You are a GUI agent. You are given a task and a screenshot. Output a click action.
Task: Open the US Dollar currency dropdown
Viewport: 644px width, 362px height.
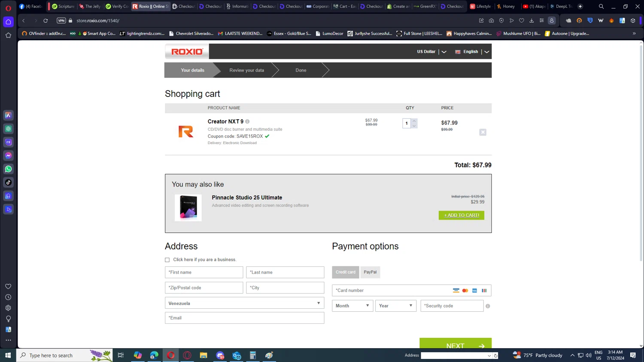pyautogui.click(x=431, y=51)
